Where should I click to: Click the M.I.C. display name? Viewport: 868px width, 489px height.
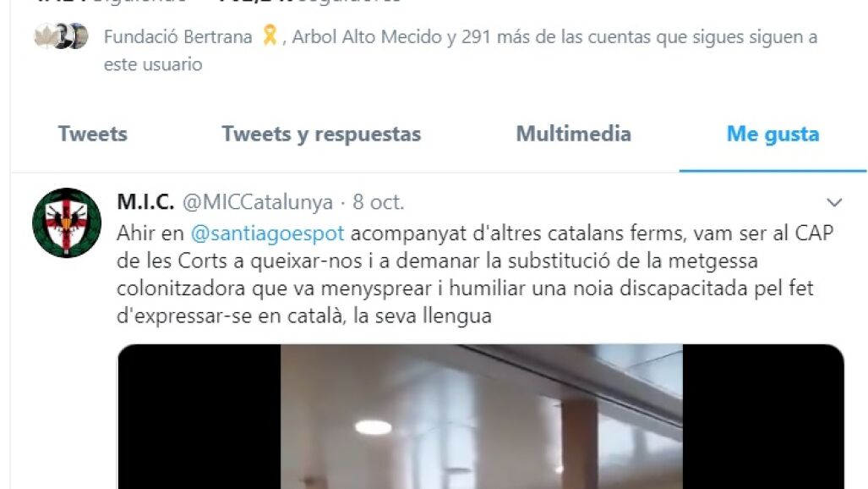click(145, 202)
